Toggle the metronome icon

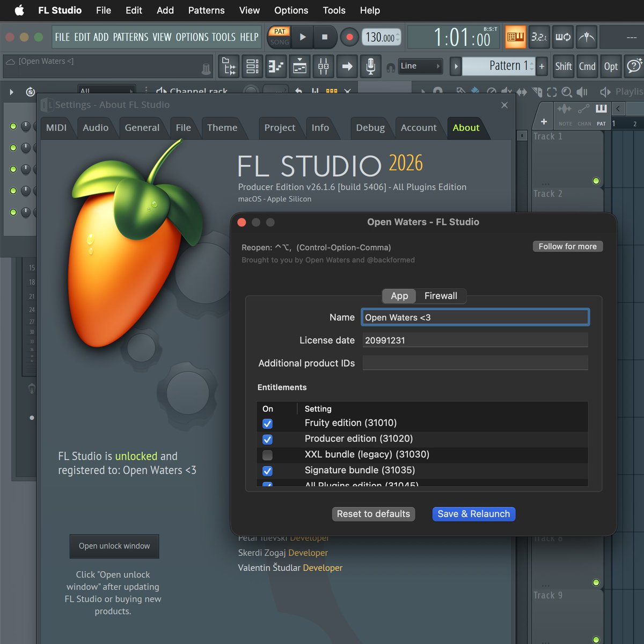[x=587, y=37]
